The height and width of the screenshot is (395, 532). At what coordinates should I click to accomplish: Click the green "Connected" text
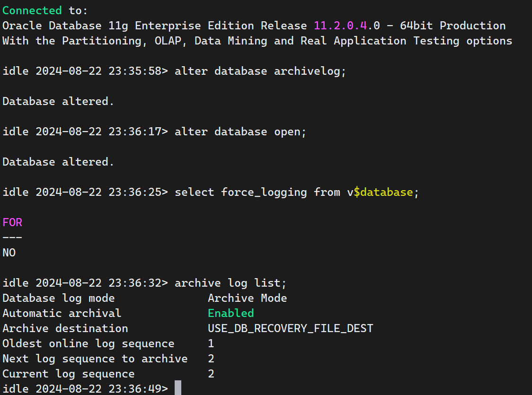pyautogui.click(x=32, y=10)
